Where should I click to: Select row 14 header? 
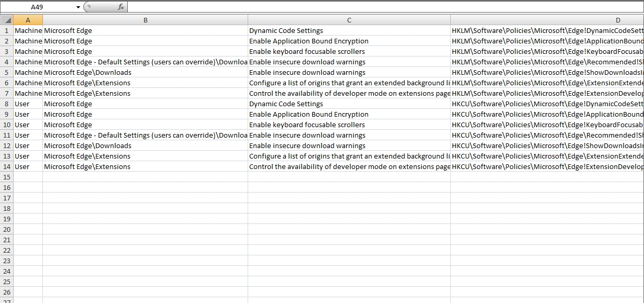[x=7, y=166]
